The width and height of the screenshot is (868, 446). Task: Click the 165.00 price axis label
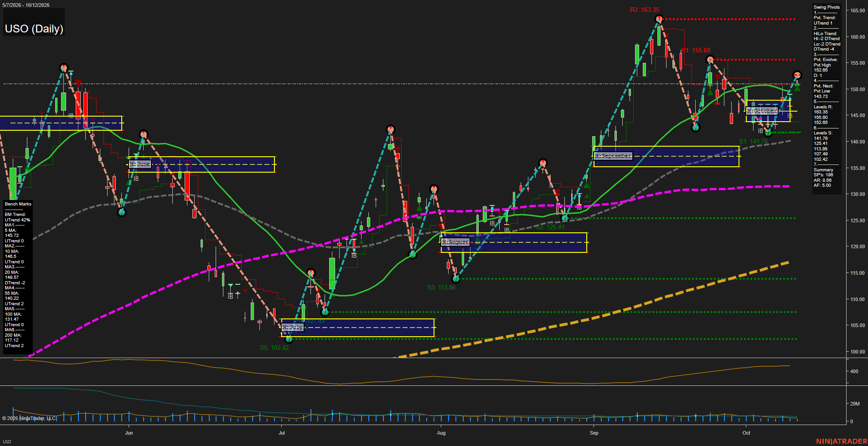pos(858,10)
